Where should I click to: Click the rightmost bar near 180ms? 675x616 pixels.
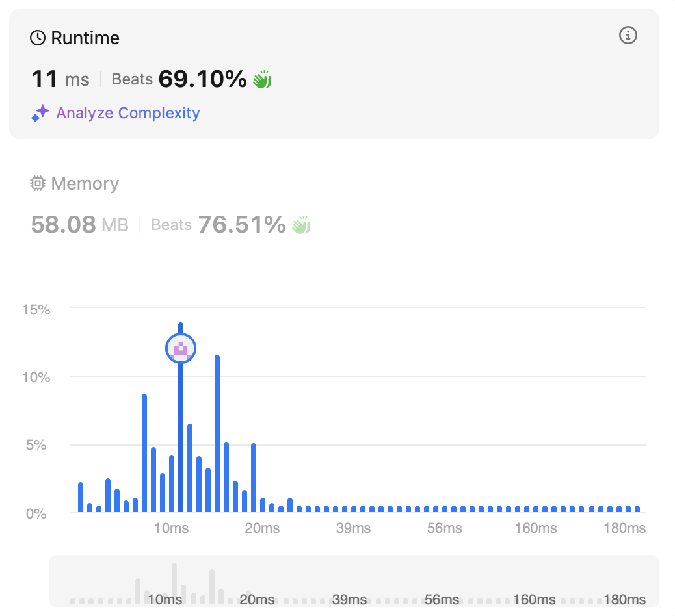click(637, 509)
